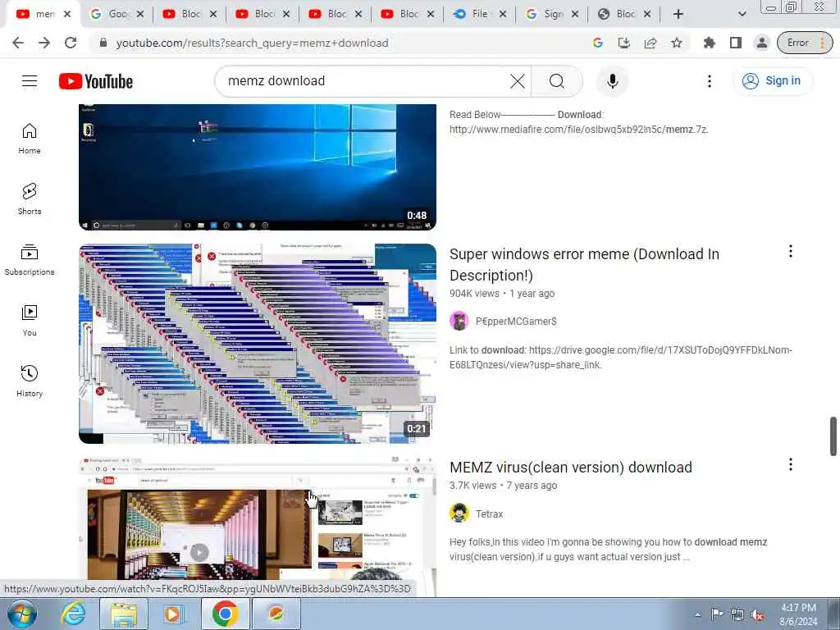Go back with the browser back arrow
The width and height of the screenshot is (840, 630).
[18, 43]
